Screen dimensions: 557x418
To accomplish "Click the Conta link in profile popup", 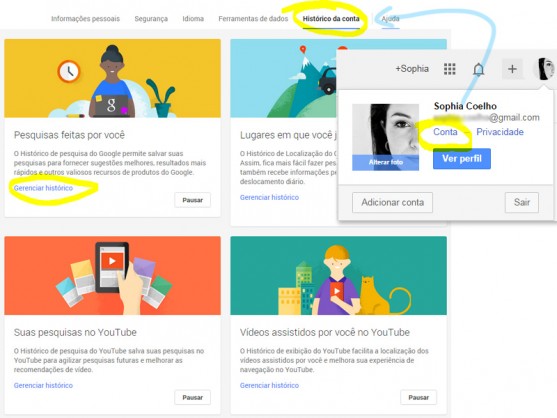I will (445, 132).
